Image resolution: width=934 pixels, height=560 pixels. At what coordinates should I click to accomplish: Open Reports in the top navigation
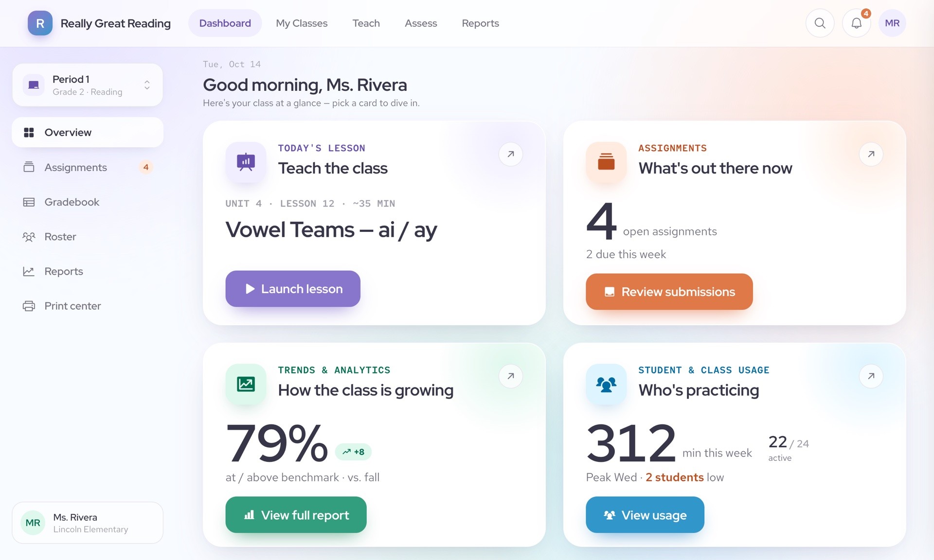click(480, 23)
